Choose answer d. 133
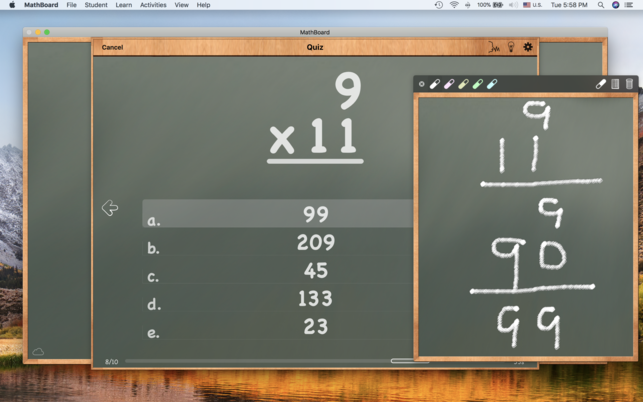This screenshot has height=402, width=643. pos(278,298)
